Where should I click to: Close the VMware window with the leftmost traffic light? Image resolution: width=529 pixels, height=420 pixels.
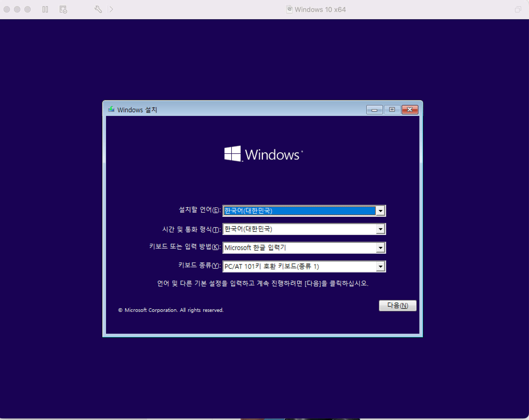coord(7,10)
